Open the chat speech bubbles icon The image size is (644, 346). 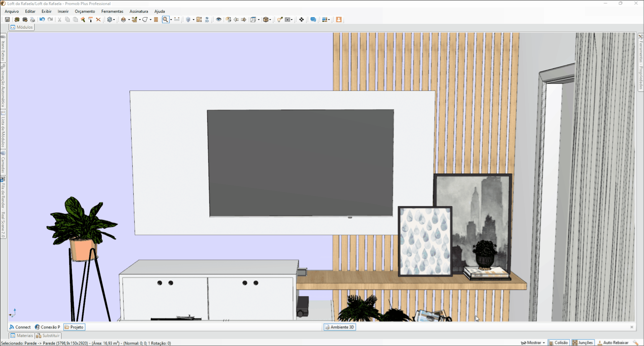313,20
